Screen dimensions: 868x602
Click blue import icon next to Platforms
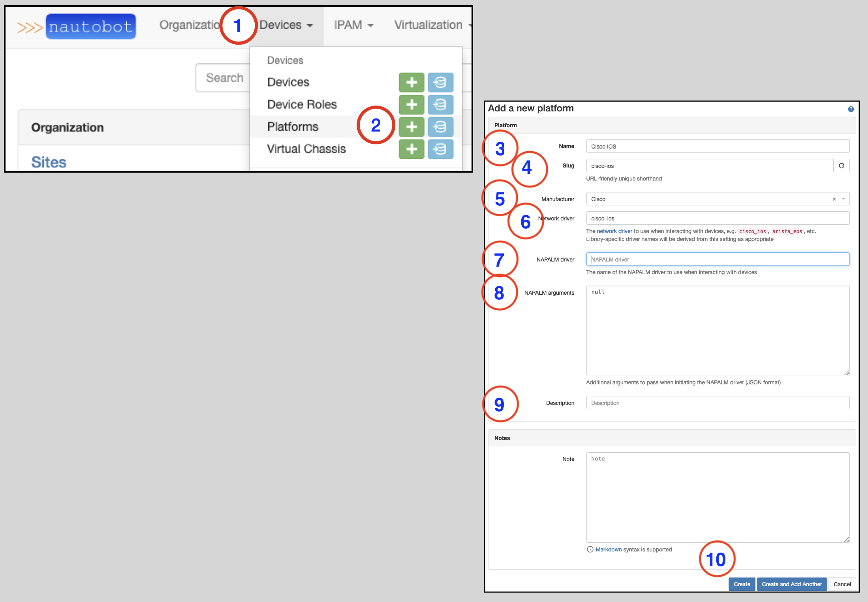click(440, 127)
